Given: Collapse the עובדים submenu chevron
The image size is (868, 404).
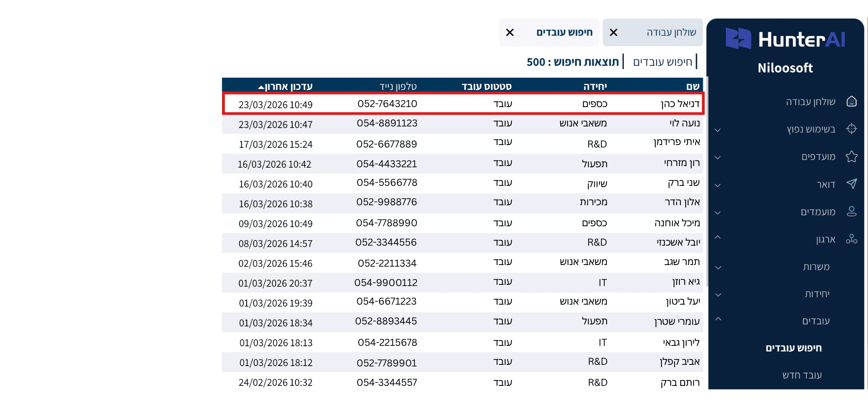Looking at the screenshot, I should point(718,319).
